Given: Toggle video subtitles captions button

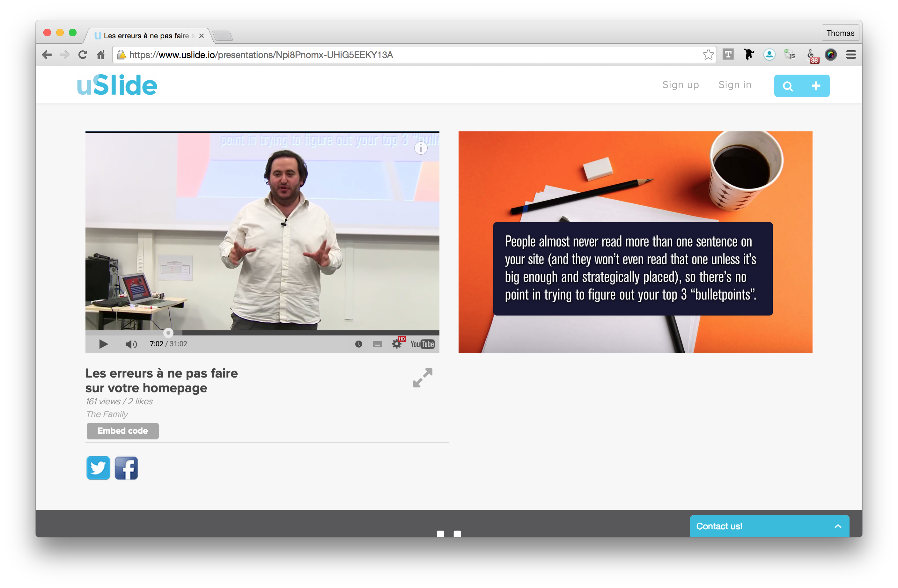Looking at the screenshot, I should 377,344.
